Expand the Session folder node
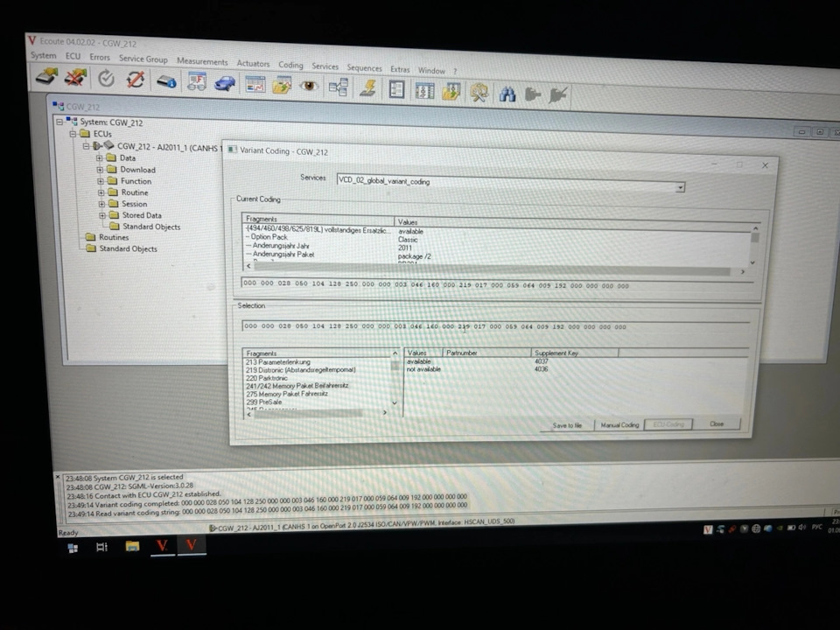 coord(101,204)
